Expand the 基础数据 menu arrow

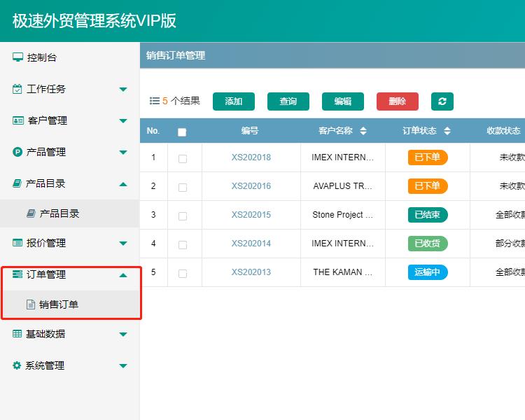point(123,335)
